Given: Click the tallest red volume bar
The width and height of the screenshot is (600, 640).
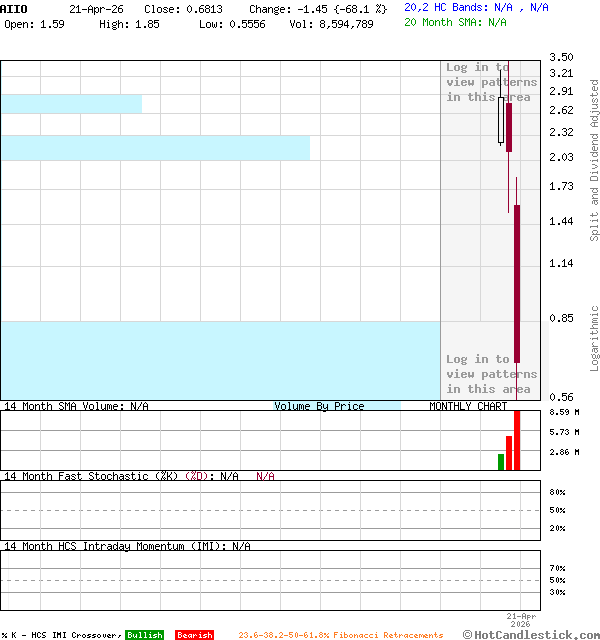Looking at the screenshot, I should pyautogui.click(x=517, y=440).
